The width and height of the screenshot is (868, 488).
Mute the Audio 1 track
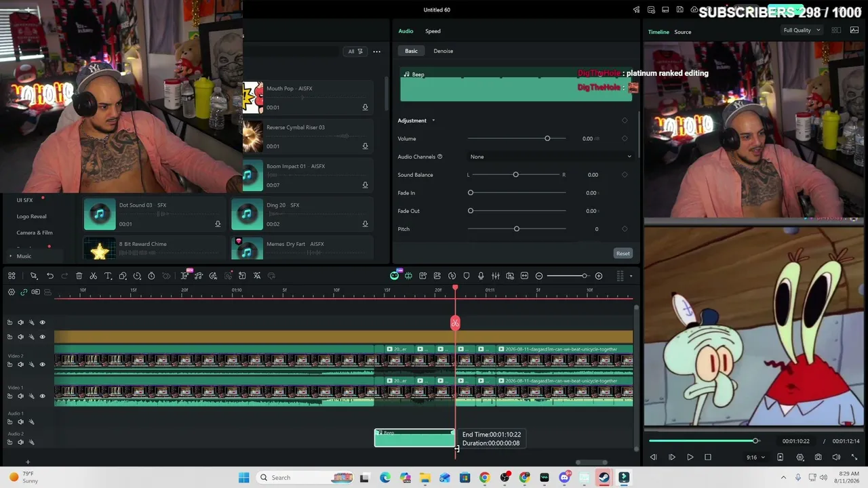pyautogui.click(x=20, y=422)
